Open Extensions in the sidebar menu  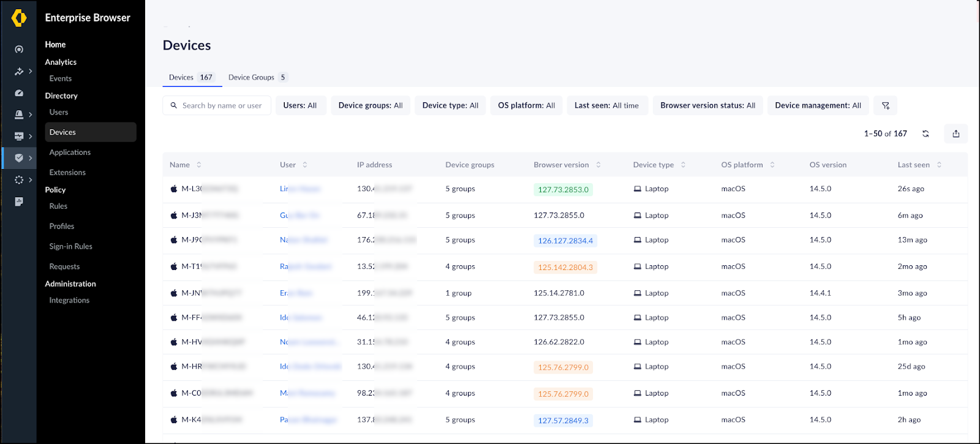(x=67, y=173)
